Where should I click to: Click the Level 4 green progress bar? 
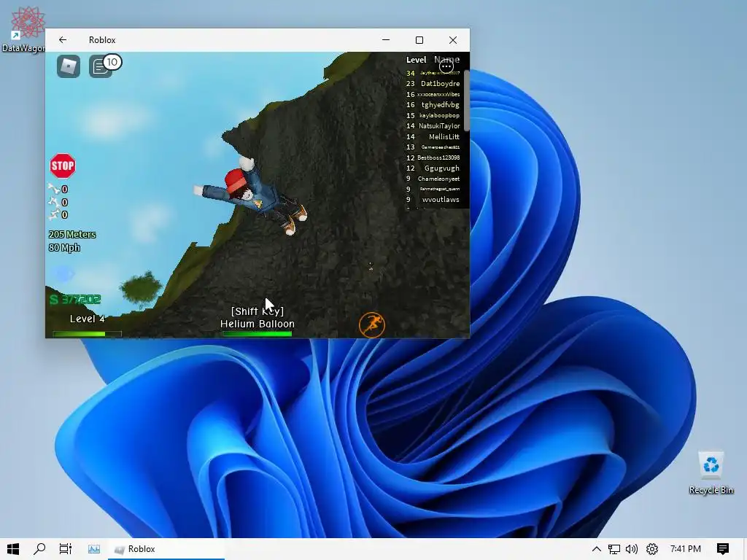pos(88,334)
